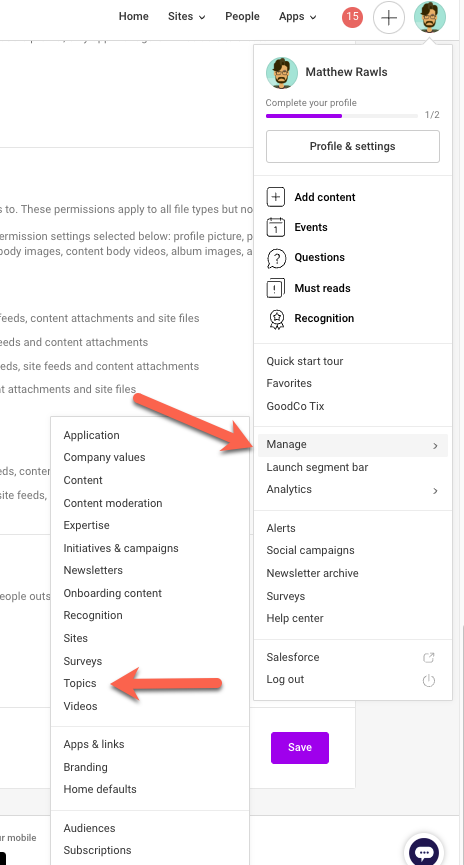Image resolution: width=464 pixels, height=865 pixels.
Task: Click the user avatar in top bar
Action: [430, 17]
